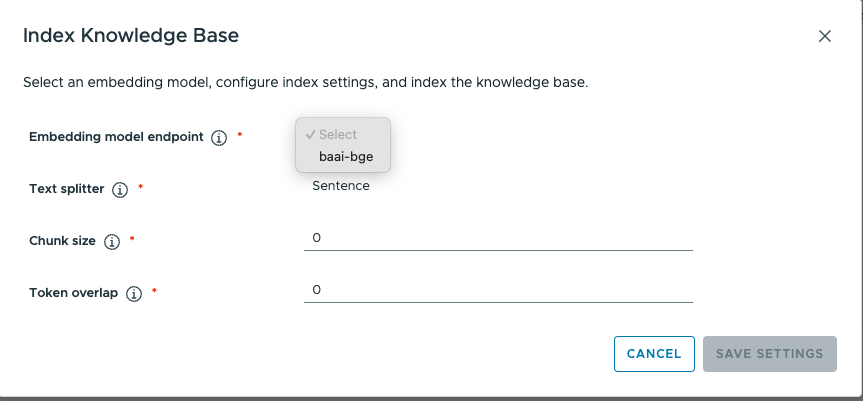
Task: Click the Chunk size label text
Action: tap(63, 241)
